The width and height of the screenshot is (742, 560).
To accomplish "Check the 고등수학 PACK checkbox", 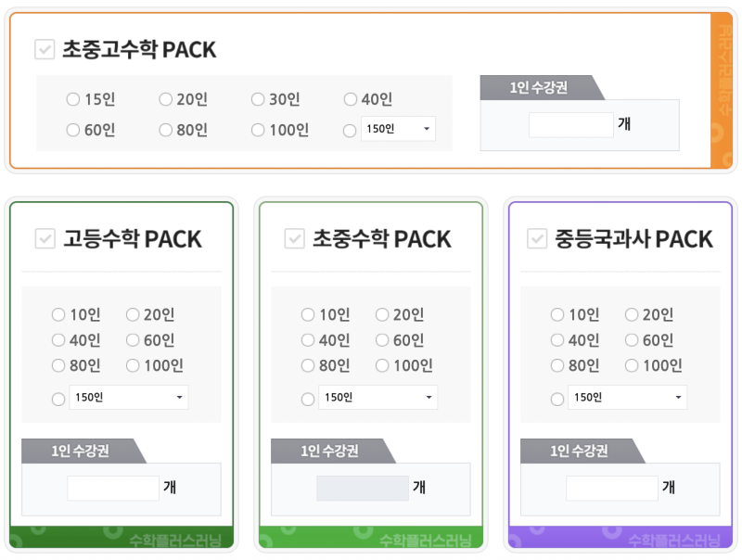I will [45, 238].
